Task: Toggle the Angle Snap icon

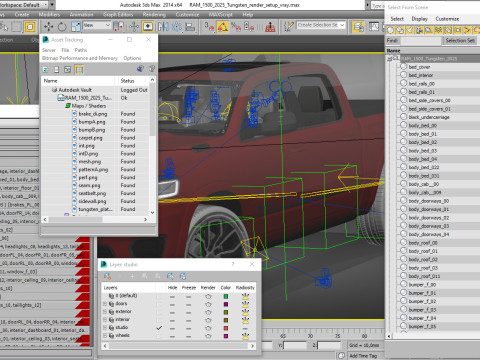Action: [x=223, y=26]
